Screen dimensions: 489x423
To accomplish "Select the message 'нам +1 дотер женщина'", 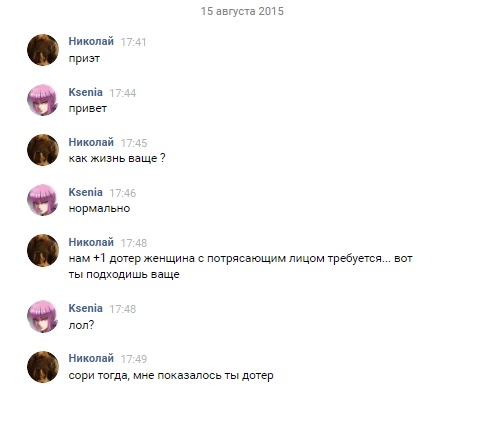I will click(240, 266).
